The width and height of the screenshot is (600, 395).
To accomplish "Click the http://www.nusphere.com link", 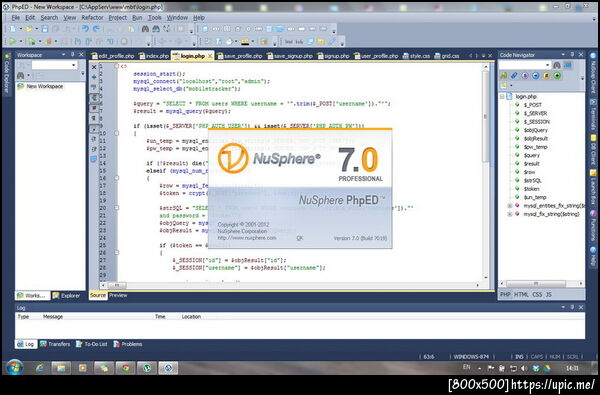I will pyautogui.click(x=247, y=238).
